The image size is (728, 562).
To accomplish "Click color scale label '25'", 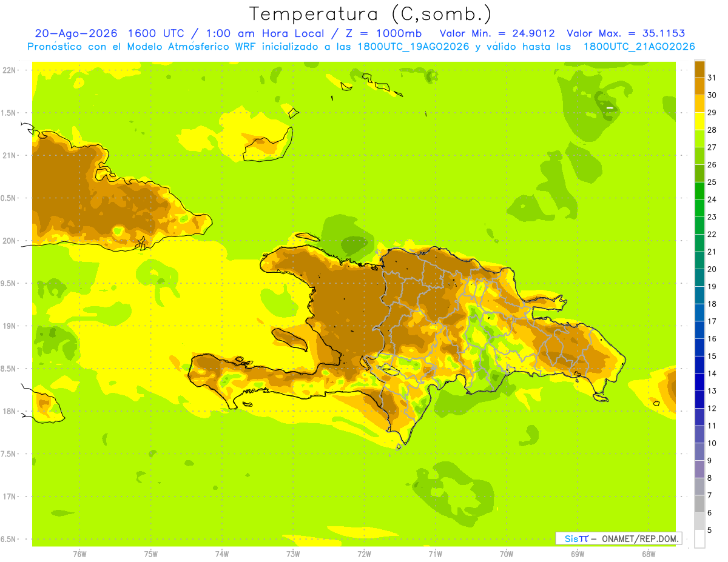I will pyautogui.click(x=712, y=182).
